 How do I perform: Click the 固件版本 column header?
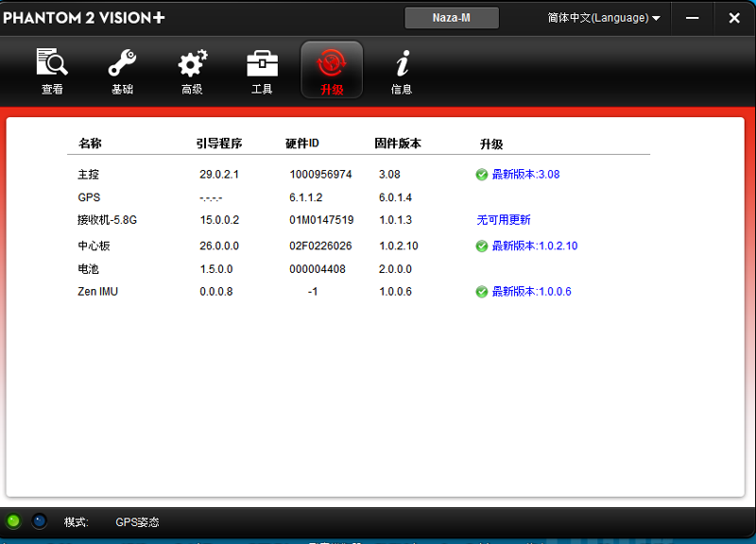pyautogui.click(x=398, y=144)
